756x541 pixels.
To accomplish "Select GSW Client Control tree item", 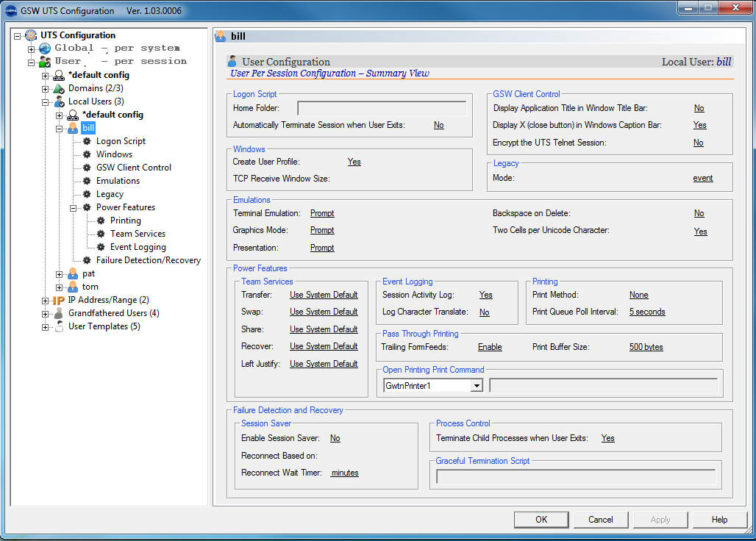I will [134, 168].
